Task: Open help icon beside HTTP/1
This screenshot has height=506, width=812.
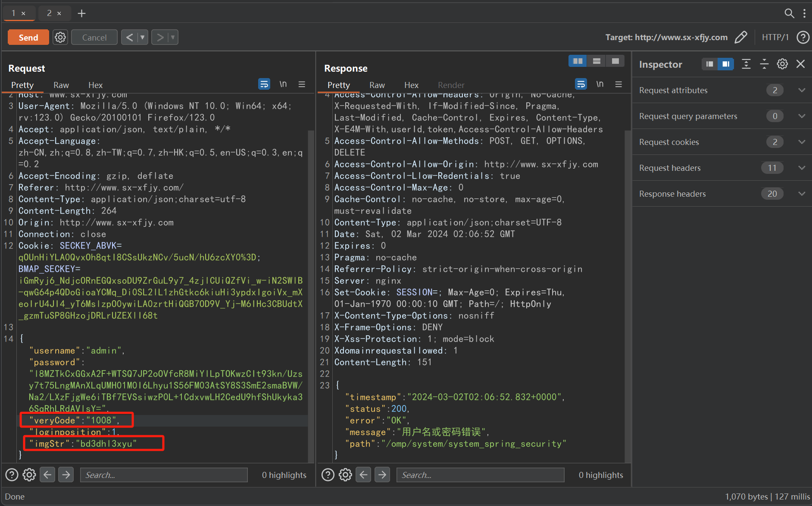Action: [803, 38]
